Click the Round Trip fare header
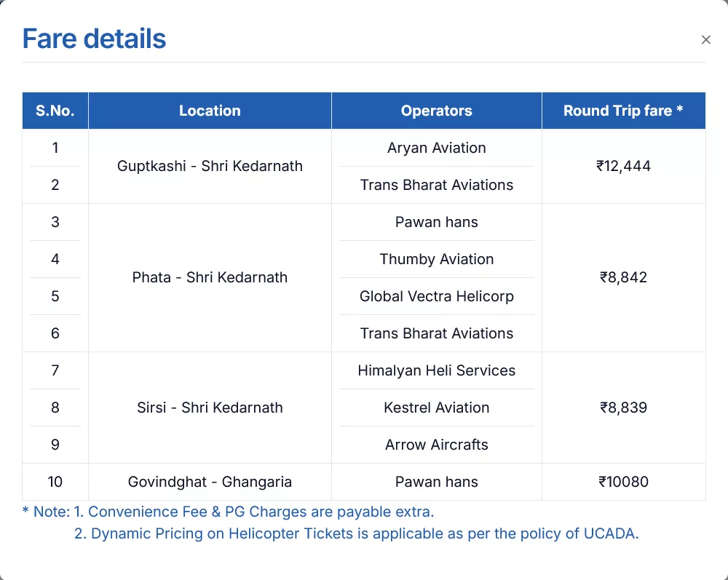 623,111
